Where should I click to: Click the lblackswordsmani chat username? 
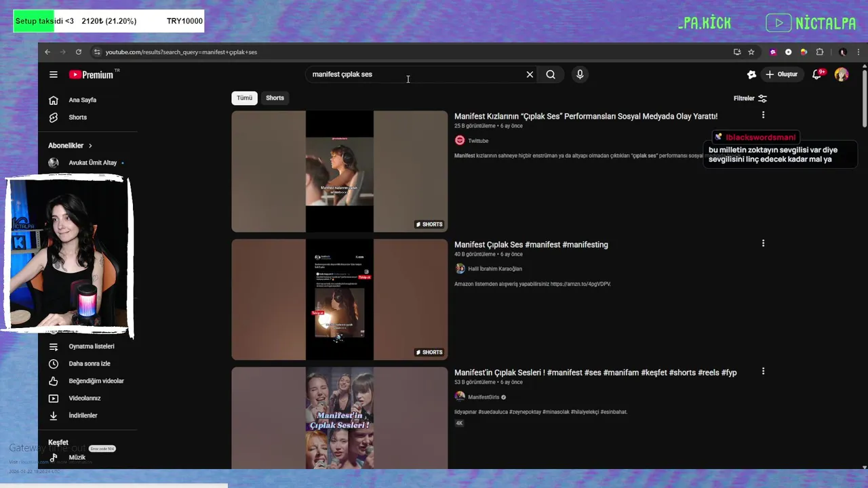[760, 138]
